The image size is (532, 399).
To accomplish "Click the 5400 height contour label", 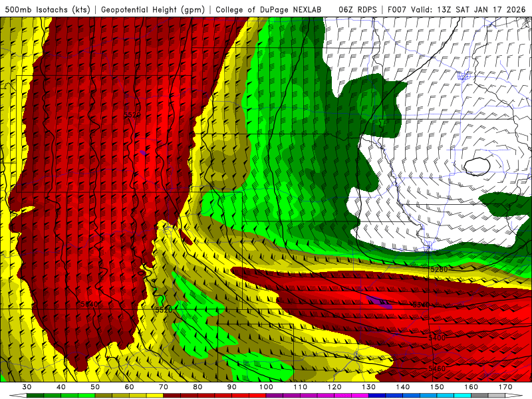I will click(x=437, y=338).
